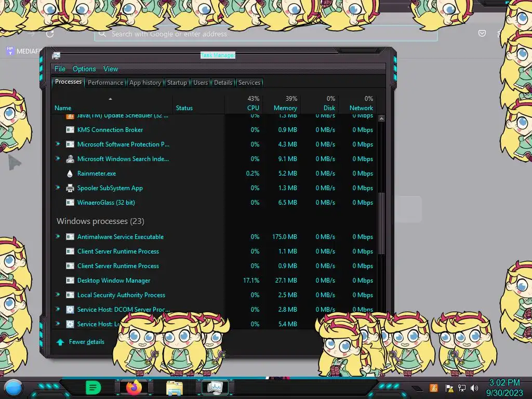
Task: Switch to the Users tab
Action: click(x=201, y=83)
